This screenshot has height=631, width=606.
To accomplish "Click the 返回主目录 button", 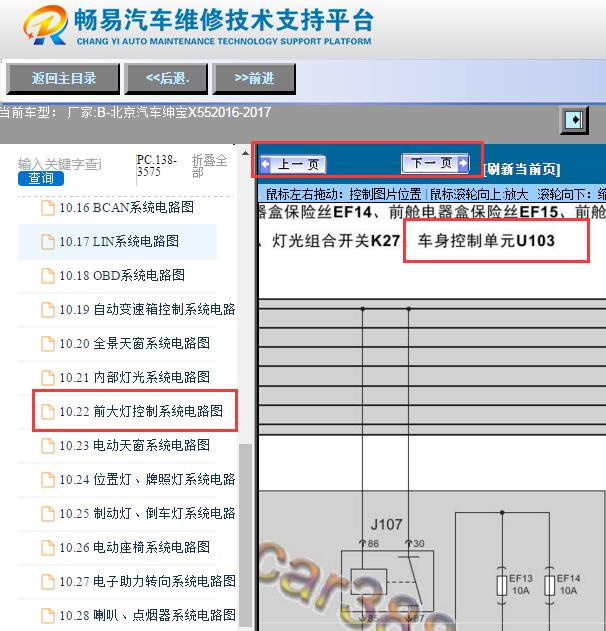I will (x=63, y=79).
